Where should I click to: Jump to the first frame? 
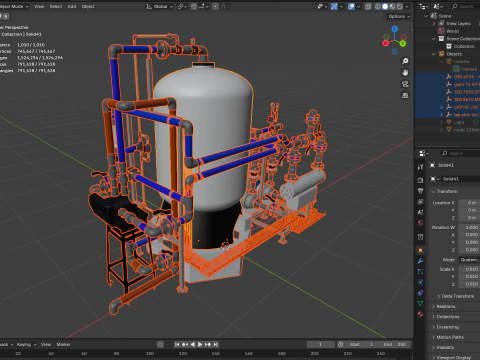pos(177,344)
